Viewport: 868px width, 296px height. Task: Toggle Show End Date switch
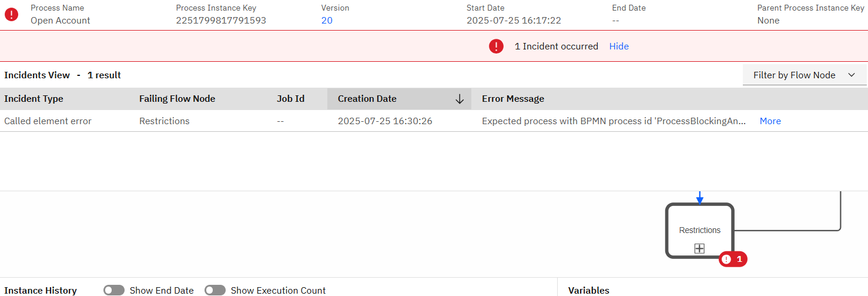(114, 290)
